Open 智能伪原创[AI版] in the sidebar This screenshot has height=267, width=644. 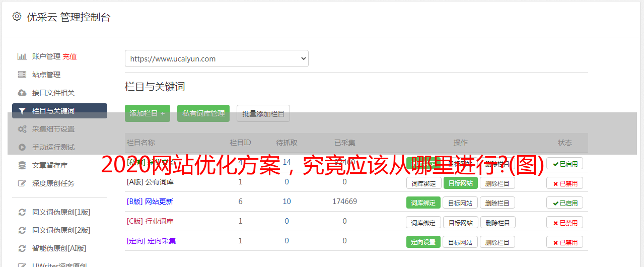coord(59,248)
